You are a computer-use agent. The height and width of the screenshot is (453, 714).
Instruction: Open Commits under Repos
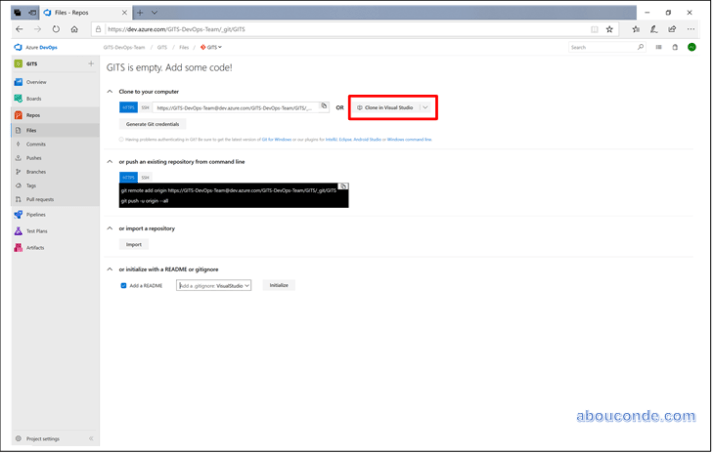click(x=36, y=144)
